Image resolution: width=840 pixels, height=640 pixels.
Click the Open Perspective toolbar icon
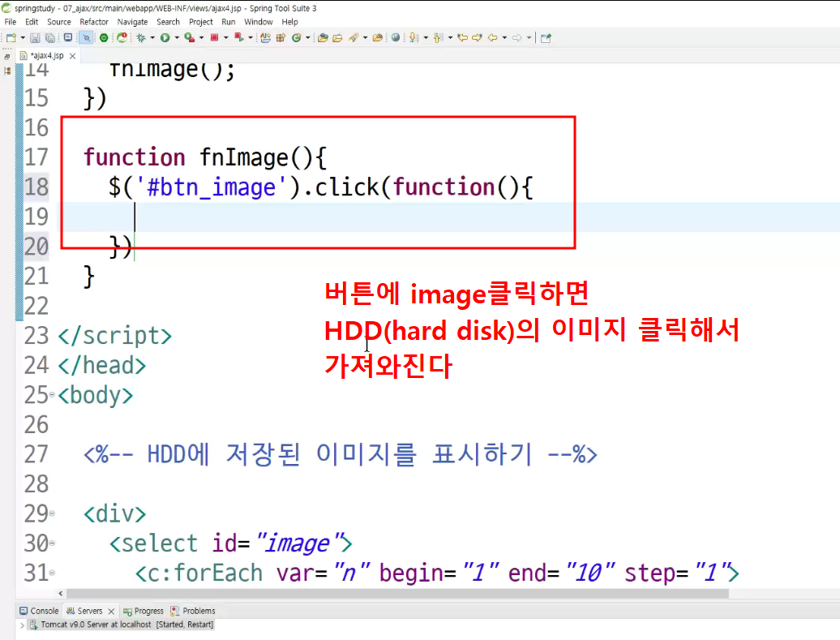click(x=546, y=37)
